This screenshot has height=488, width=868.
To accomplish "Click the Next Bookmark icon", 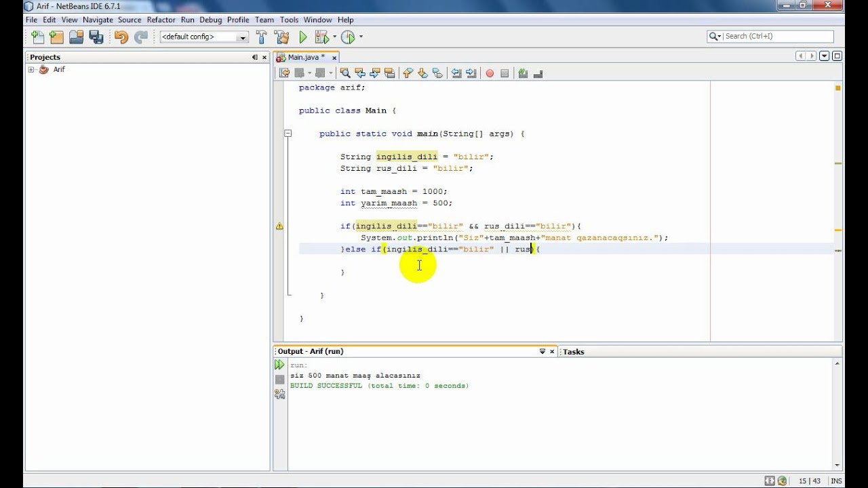I will (x=422, y=73).
